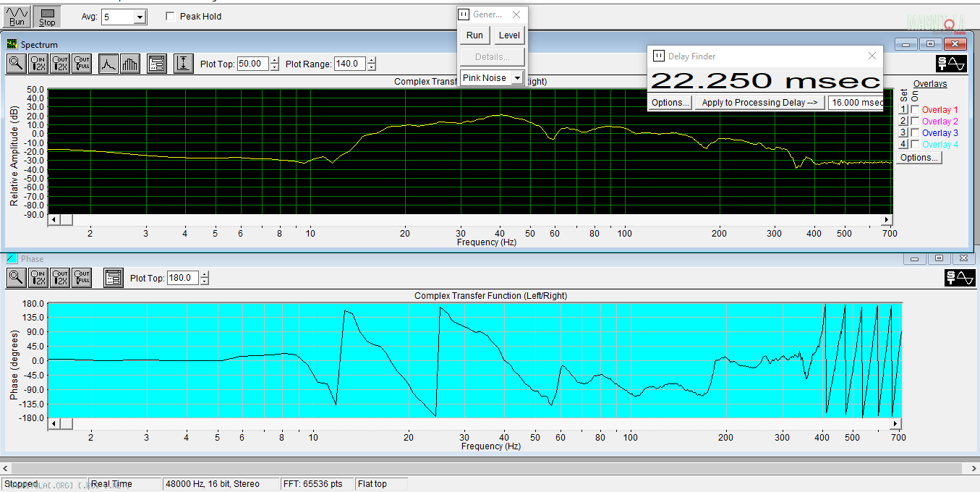Click the Generator window title icon
Image resolution: width=980 pixels, height=492 pixels.
pyautogui.click(x=464, y=14)
